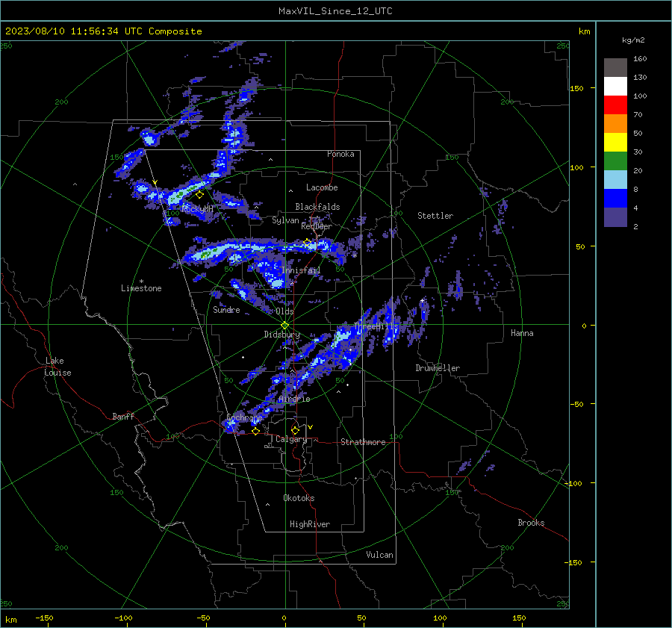Viewport: 672px width, 628px height.
Task: Click the ThreeHills label
Action: click(x=376, y=326)
